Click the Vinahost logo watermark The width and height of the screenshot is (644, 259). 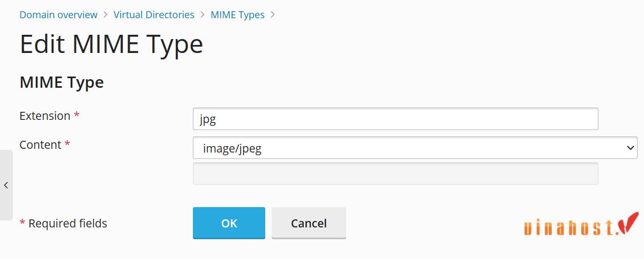tap(581, 225)
